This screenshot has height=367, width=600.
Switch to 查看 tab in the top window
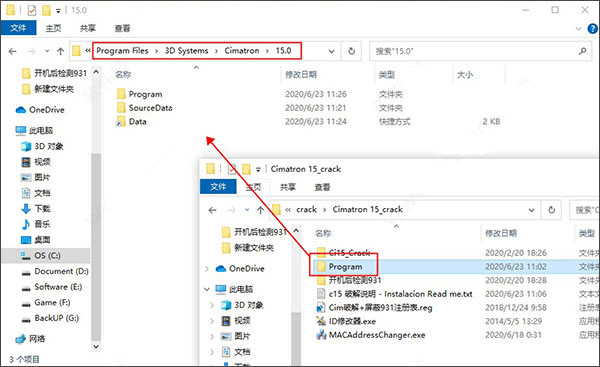122,28
